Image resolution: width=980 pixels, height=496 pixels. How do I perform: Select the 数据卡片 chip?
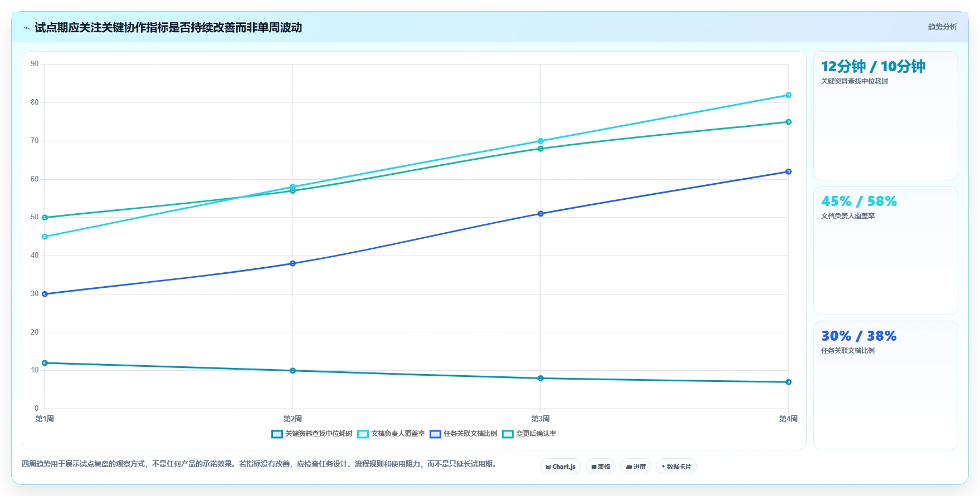[x=676, y=466]
